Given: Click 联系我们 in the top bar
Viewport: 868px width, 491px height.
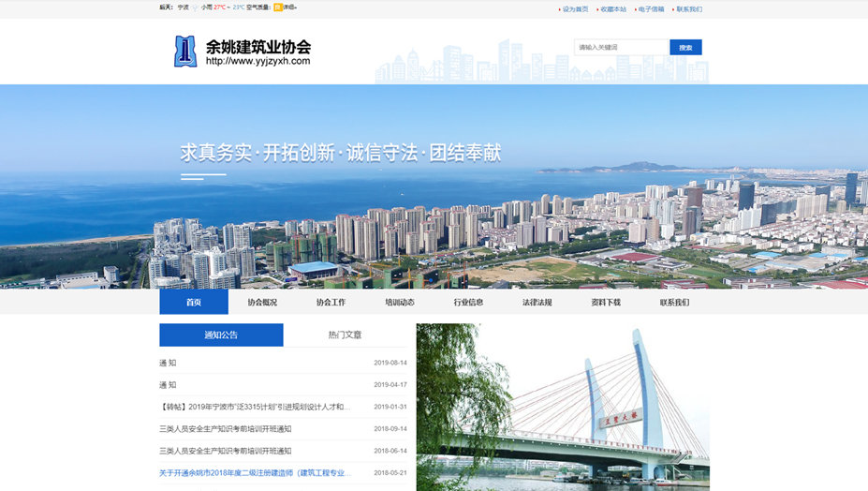Looking at the screenshot, I should (688, 9).
